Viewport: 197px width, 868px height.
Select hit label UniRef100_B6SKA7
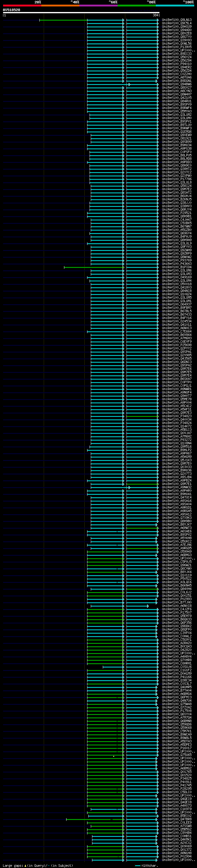coord(176,379)
